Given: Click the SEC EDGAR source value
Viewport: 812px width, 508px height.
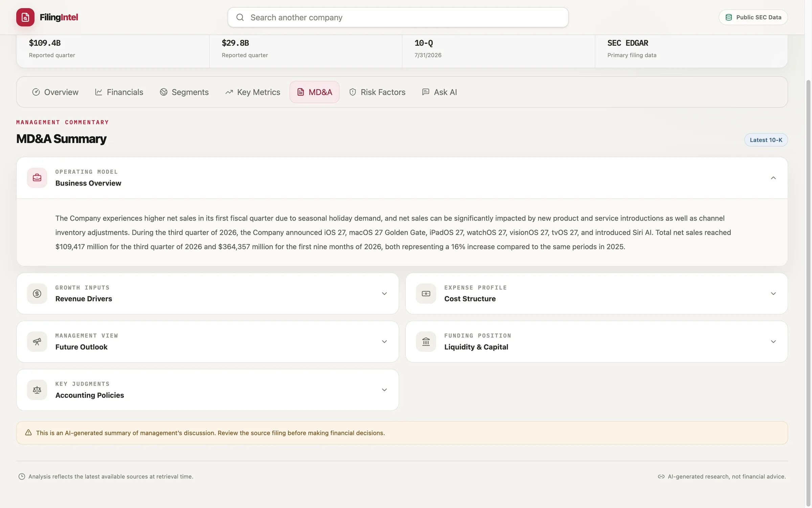Looking at the screenshot, I should pyautogui.click(x=628, y=43).
